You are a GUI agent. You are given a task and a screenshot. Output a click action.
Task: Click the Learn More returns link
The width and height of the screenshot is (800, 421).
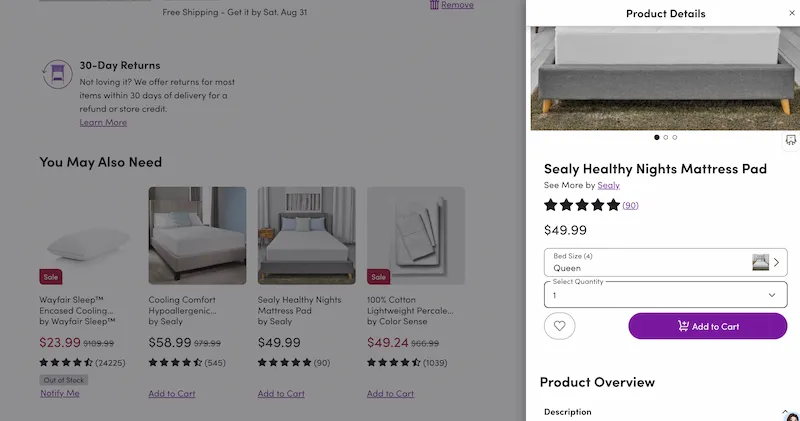[x=103, y=122]
